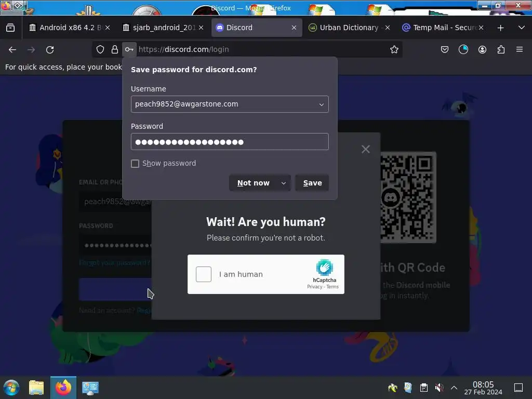Open the Not now dropdown arrow
The image size is (532, 399).
point(284,183)
